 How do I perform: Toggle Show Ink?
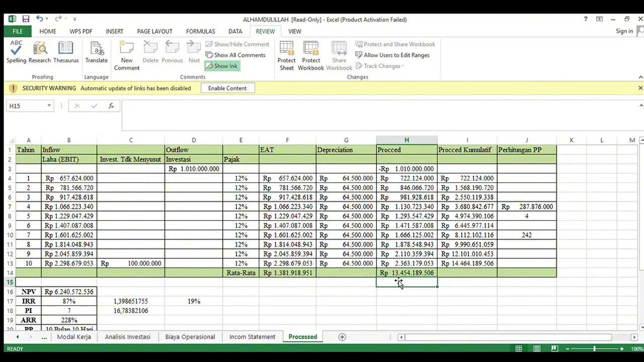221,66
